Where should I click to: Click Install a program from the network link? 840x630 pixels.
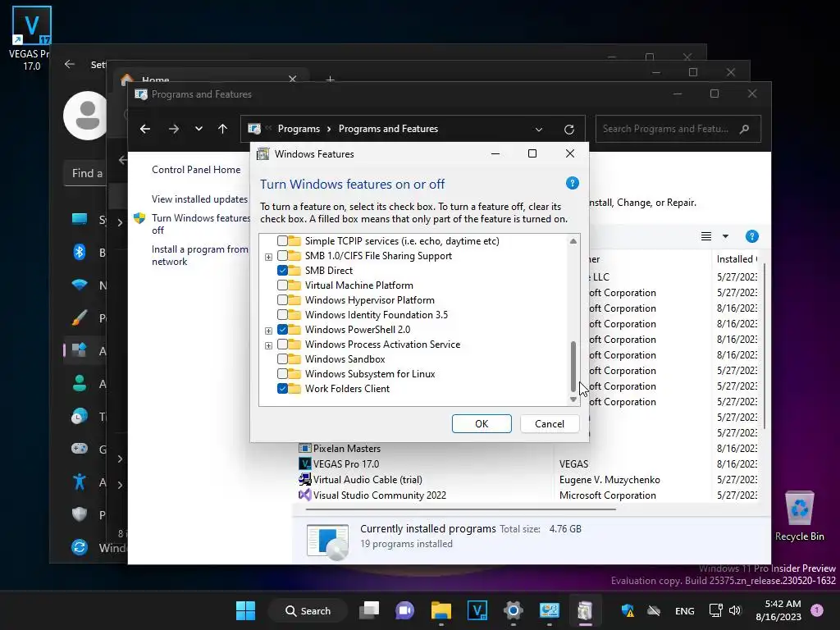[x=200, y=256]
